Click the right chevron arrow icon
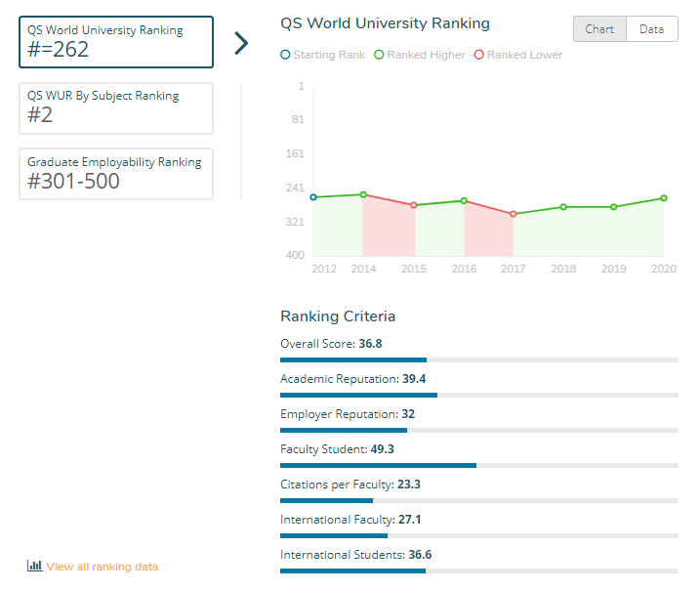The image size is (700, 591). click(241, 43)
